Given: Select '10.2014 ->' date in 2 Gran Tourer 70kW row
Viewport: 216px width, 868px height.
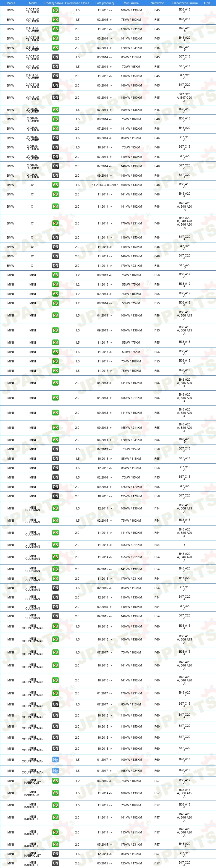Looking at the screenshot, I should point(105,147).
